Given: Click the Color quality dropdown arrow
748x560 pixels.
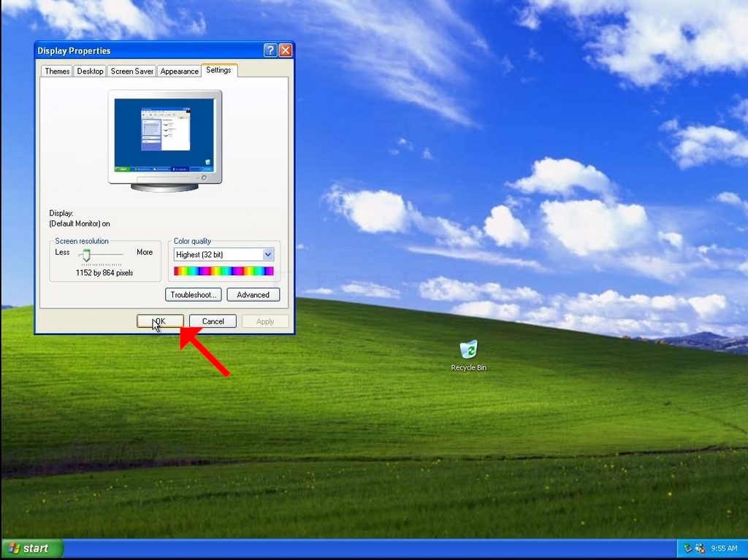Looking at the screenshot, I should [268, 255].
